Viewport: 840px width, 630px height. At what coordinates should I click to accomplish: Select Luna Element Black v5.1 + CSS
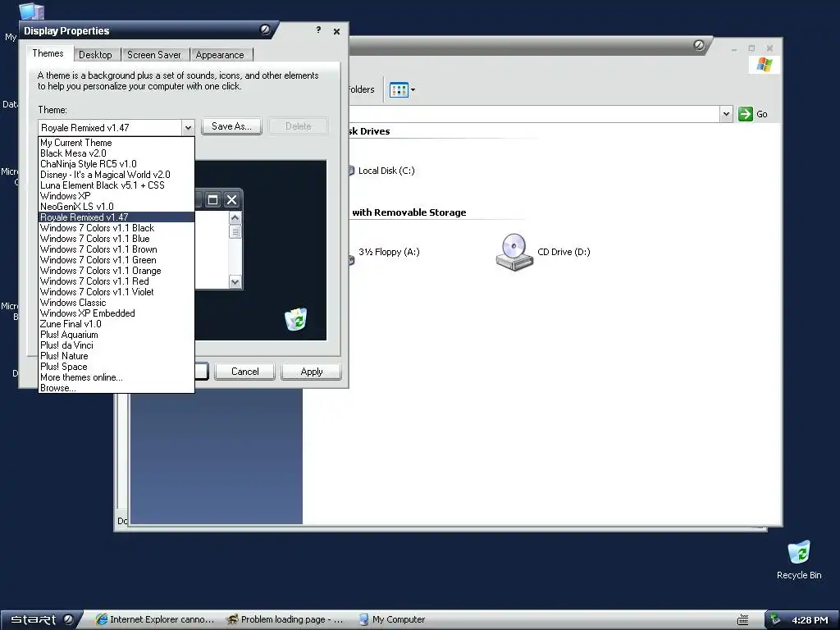pyautogui.click(x=116, y=185)
